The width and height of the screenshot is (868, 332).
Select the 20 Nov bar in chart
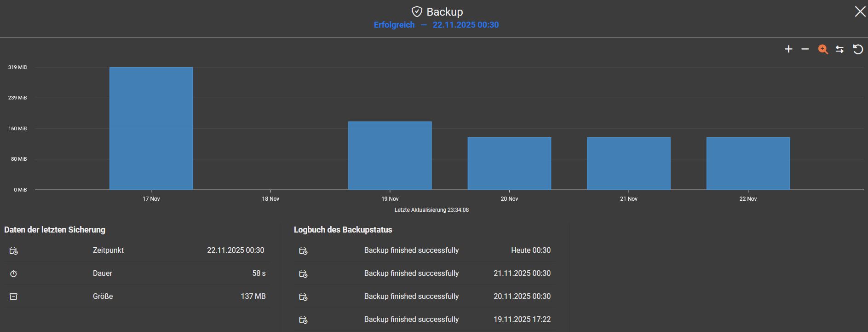509,163
